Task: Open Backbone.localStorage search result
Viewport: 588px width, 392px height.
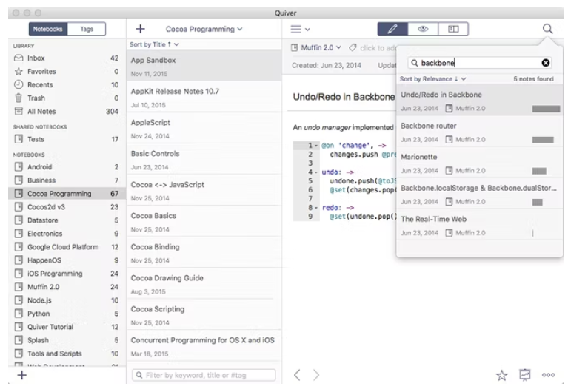Action: [480, 194]
